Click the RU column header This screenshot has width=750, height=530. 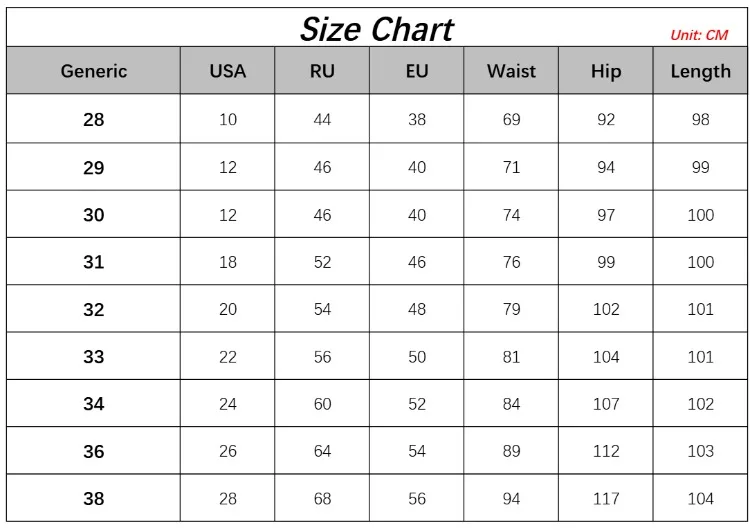322,71
